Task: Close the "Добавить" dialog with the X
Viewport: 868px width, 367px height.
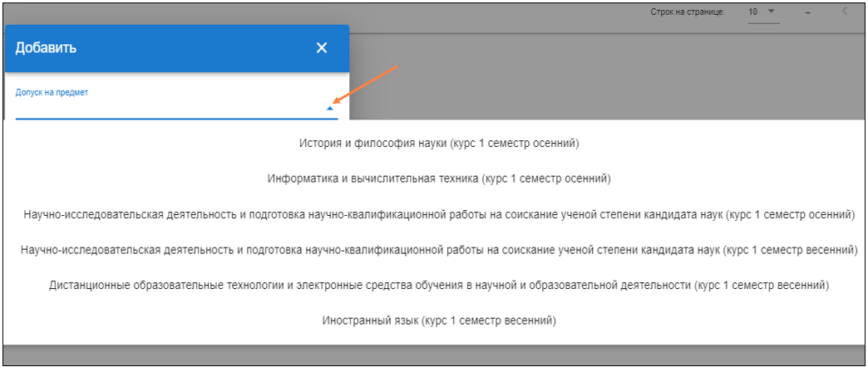Action: (322, 48)
